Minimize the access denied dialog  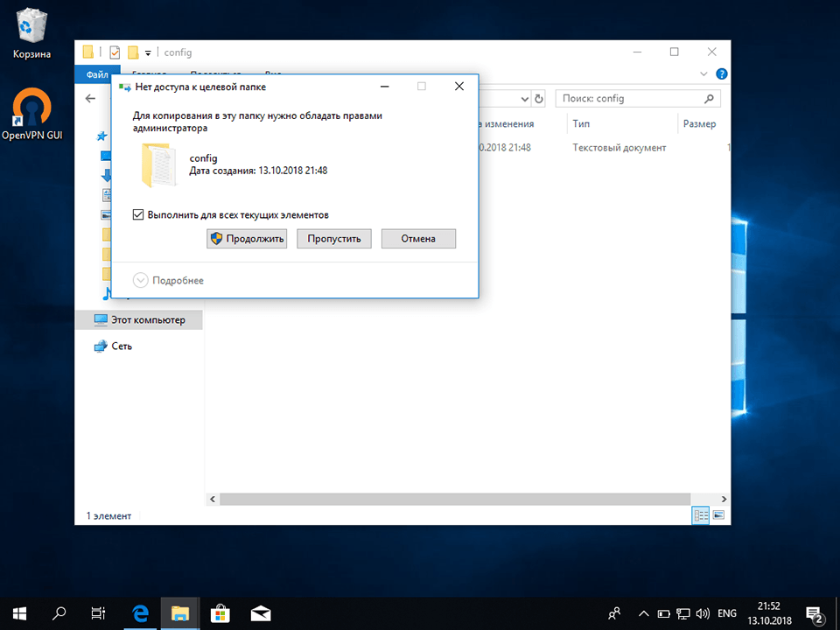[x=384, y=87]
